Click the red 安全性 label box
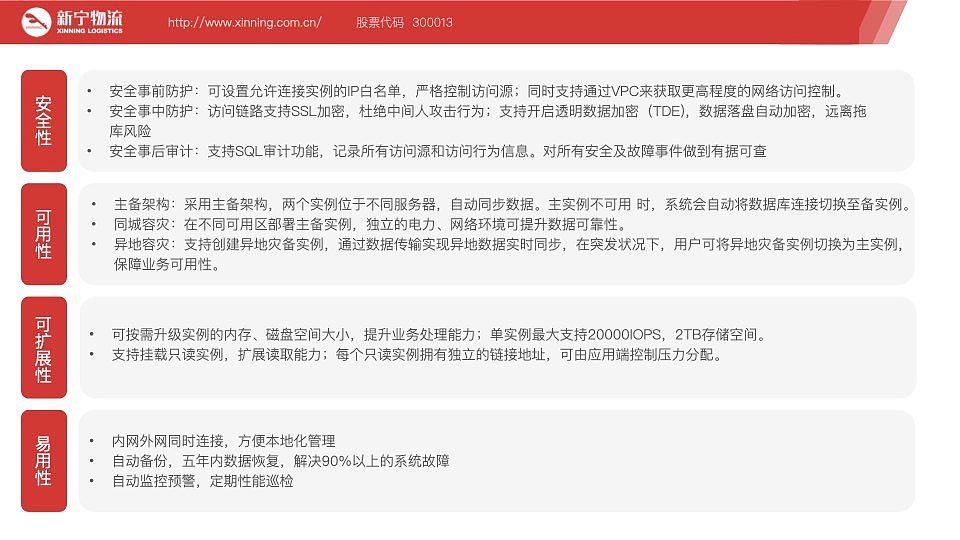The image size is (960, 540). [44, 121]
